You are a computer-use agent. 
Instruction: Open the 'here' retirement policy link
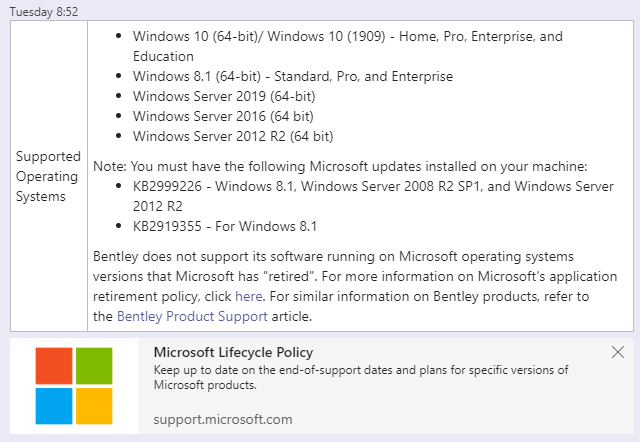tap(248, 297)
